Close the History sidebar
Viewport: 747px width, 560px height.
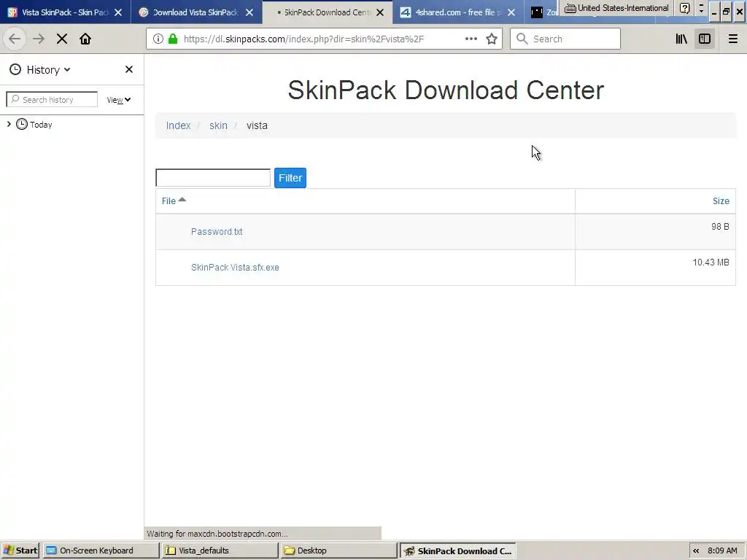129,69
